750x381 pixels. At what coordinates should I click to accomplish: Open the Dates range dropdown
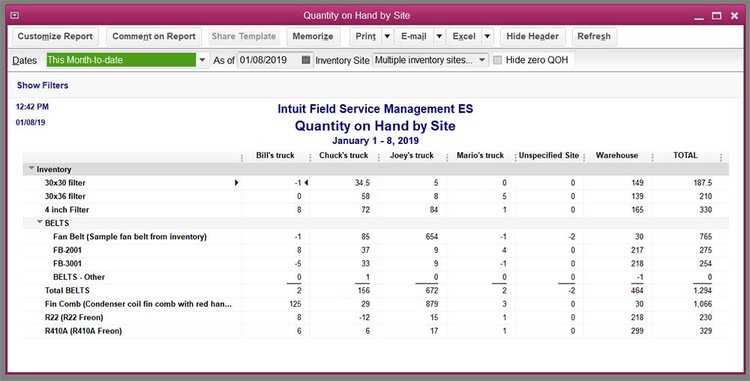[202, 60]
